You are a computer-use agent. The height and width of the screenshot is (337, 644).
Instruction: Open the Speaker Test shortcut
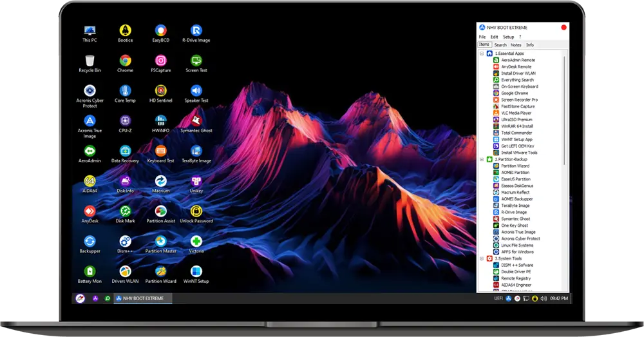click(196, 93)
